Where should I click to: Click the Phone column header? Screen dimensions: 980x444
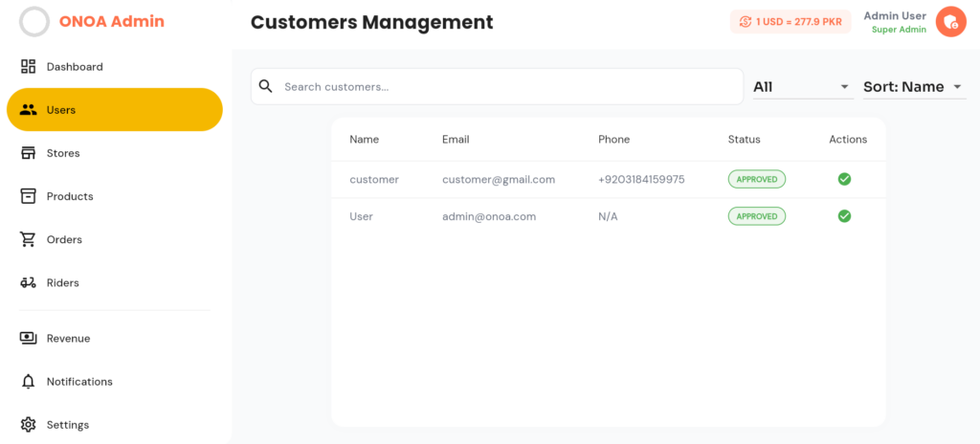(613, 140)
